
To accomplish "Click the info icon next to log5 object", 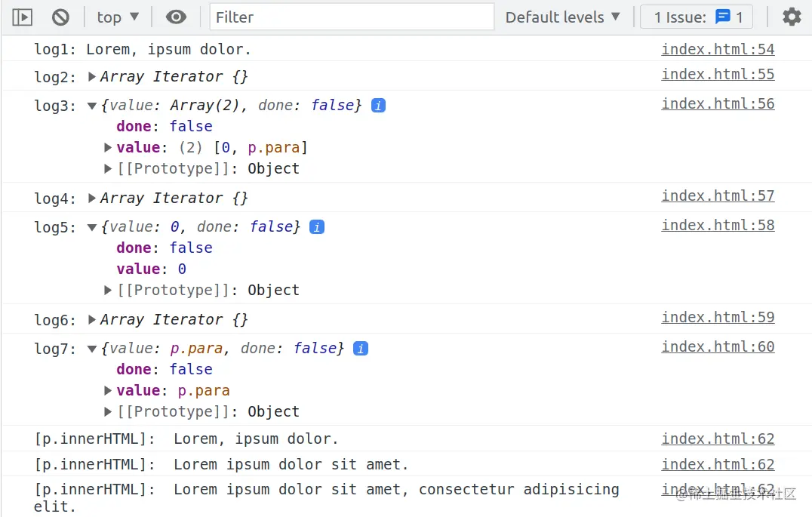I will click(317, 226).
